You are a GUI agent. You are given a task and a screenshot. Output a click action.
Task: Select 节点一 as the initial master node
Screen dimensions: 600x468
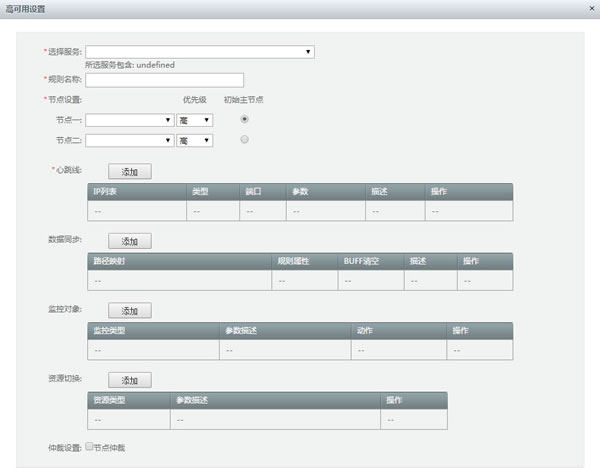(244, 119)
